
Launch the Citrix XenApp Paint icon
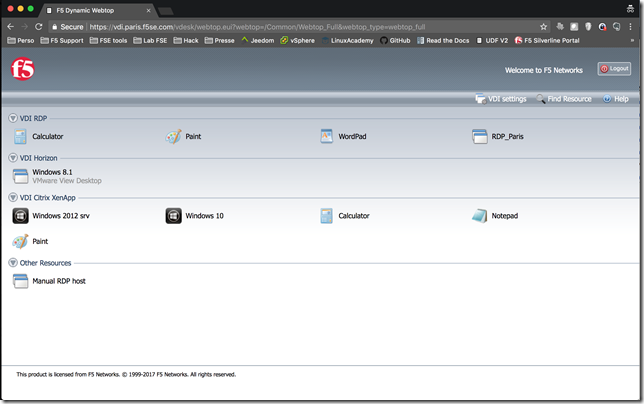point(20,241)
